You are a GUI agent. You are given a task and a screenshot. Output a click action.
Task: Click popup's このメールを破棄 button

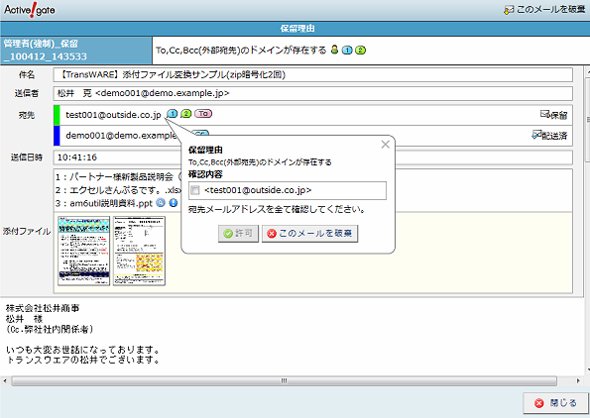coord(310,234)
